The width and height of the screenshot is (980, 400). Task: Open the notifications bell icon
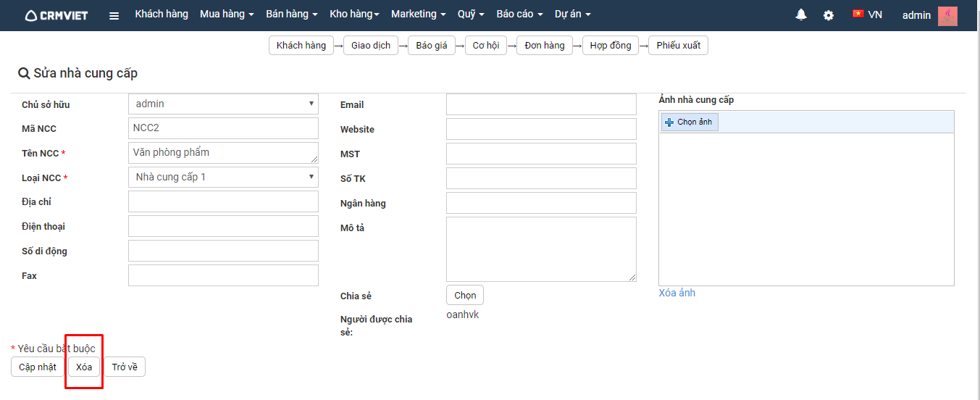[x=801, y=14]
